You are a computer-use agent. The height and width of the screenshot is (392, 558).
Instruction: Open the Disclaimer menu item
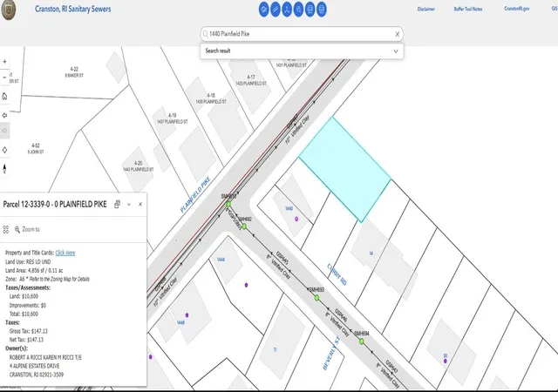coord(426,9)
